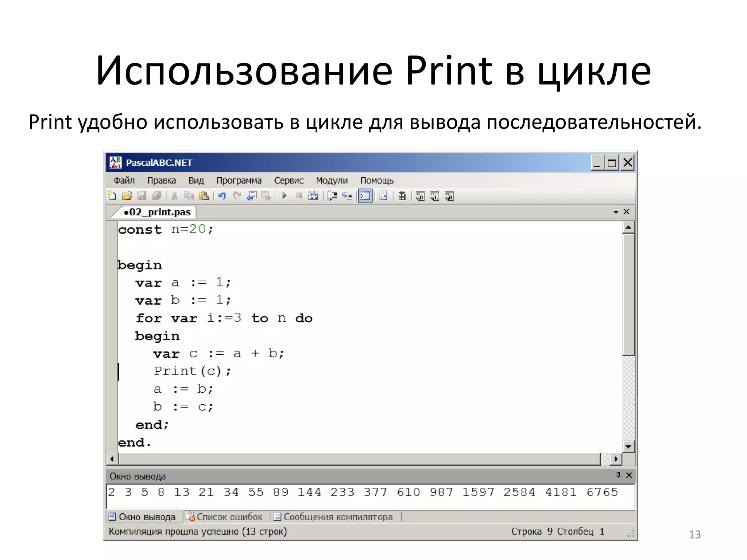747x560 pixels.
Task: Select the 02_print.pas editor tab
Action: pyautogui.click(x=157, y=212)
